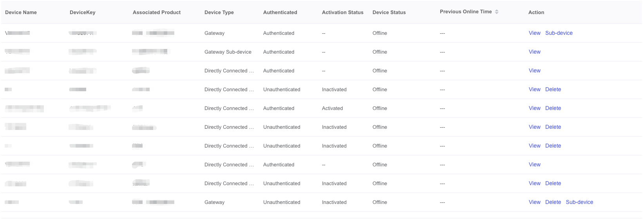644x220 pixels.
Task: Delete the first Inactivated device row
Action: 553,89
